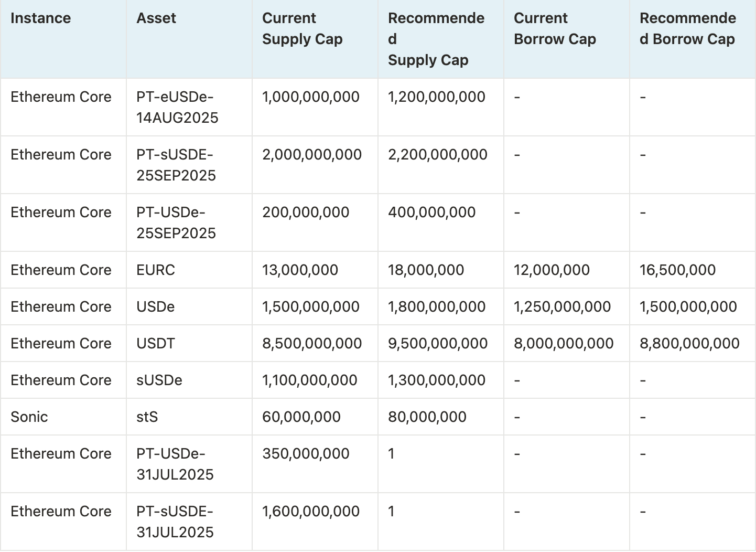Click EURC's recommended borrow cap 16,500,000

677,270
